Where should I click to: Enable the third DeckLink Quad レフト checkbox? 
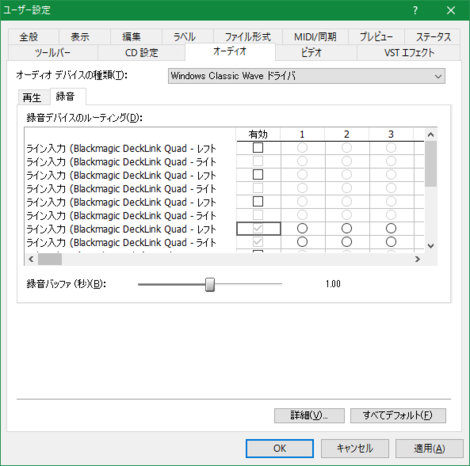[258, 201]
